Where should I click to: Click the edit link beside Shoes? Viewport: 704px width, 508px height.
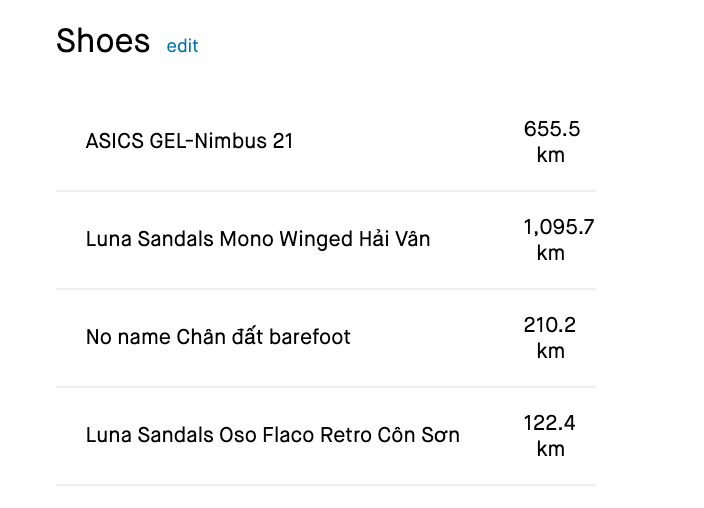click(x=182, y=46)
